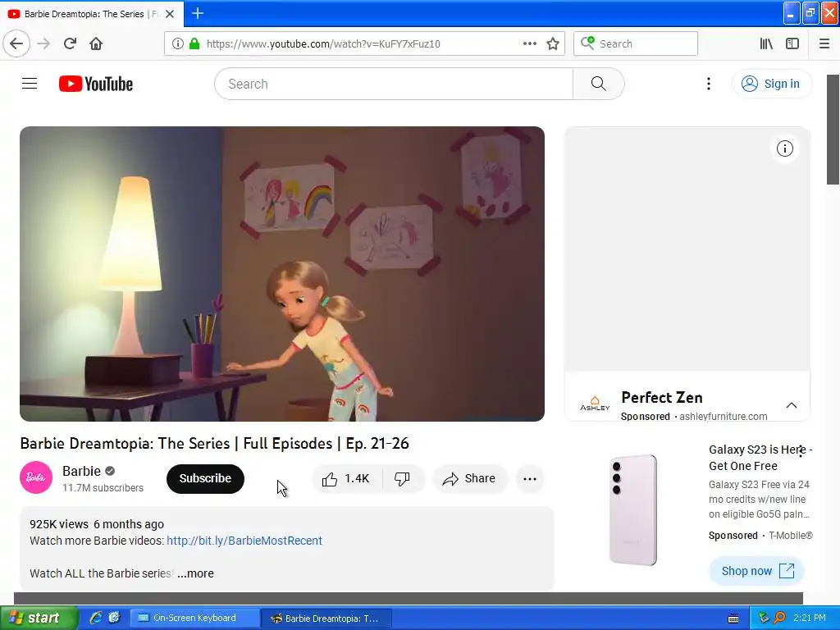Click the Ashley logo in ad
Viewport: 840px width, 630px height.
pyautogui.click(x=595, y=404)
